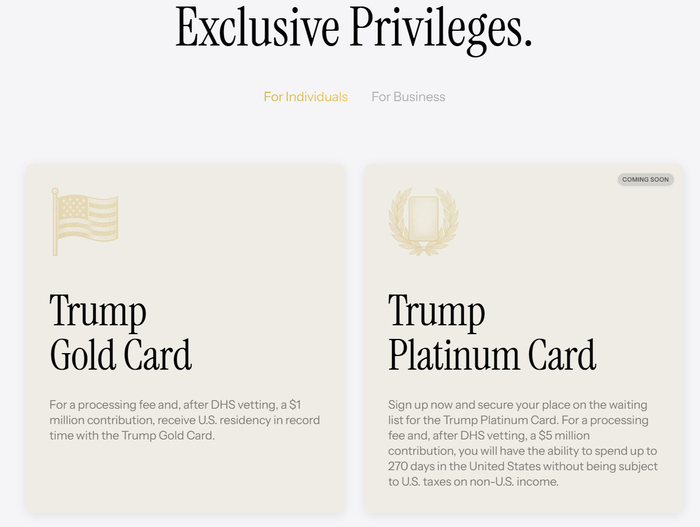The image size is (700, 527).
Task: Click the Coming Soon badge
Action: pos(646,180)
